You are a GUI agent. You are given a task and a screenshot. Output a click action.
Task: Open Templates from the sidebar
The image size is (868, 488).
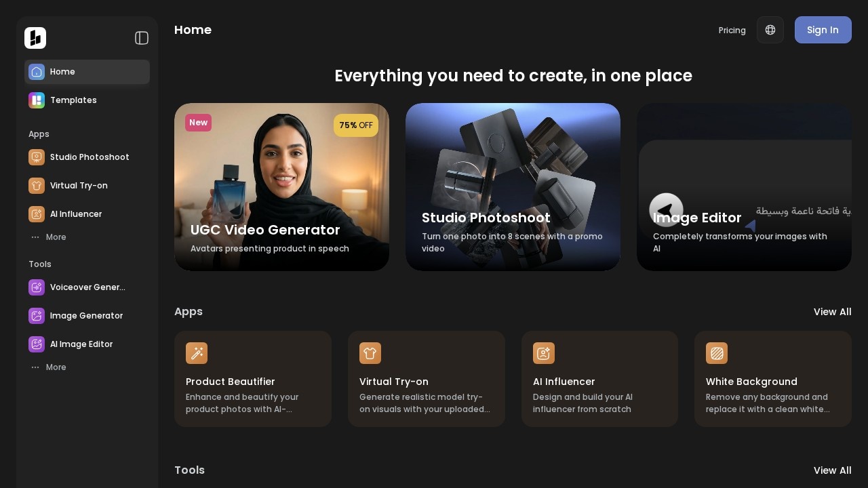[x=87, y=100]
